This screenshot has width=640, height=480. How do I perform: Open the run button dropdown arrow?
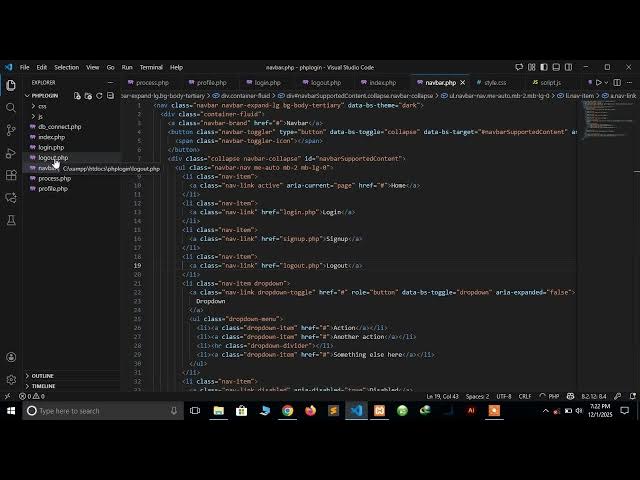coord(606,82)
